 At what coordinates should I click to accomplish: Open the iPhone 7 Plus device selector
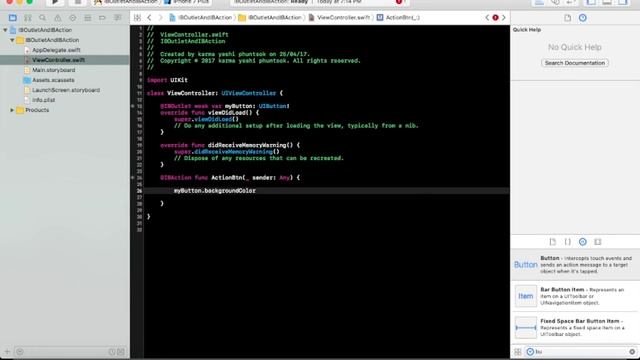(x=187, y=2)
